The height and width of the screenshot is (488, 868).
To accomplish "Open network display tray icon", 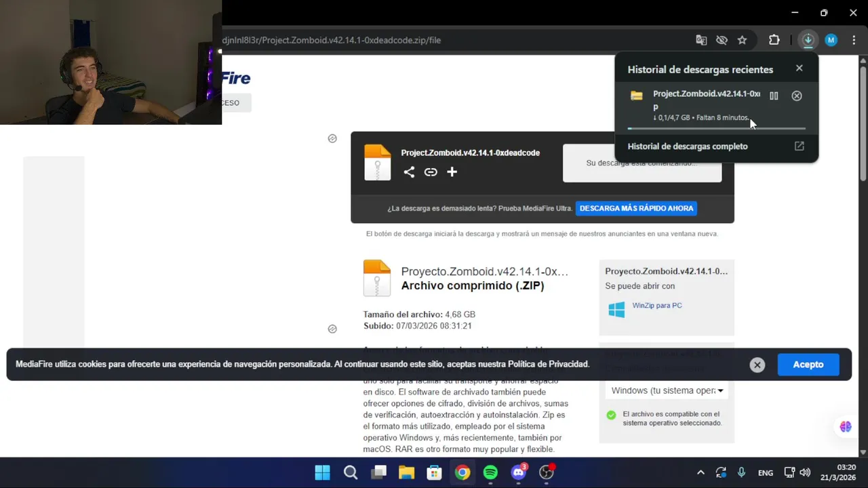I will [x=789, y=472].
